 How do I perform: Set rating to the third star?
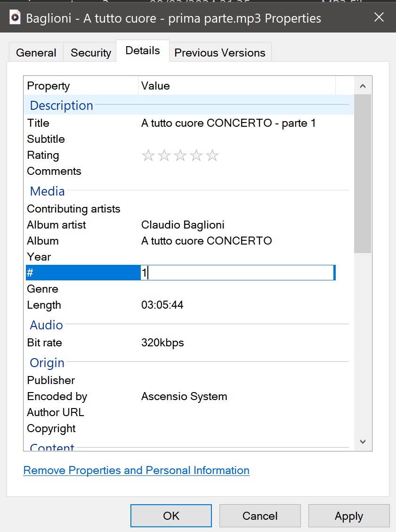[180, 156]
